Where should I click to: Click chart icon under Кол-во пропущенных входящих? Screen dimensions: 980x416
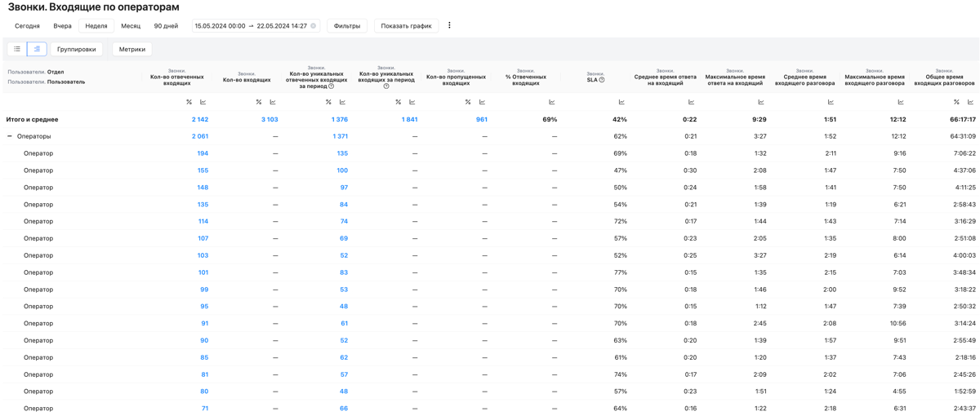click(482, 102)
